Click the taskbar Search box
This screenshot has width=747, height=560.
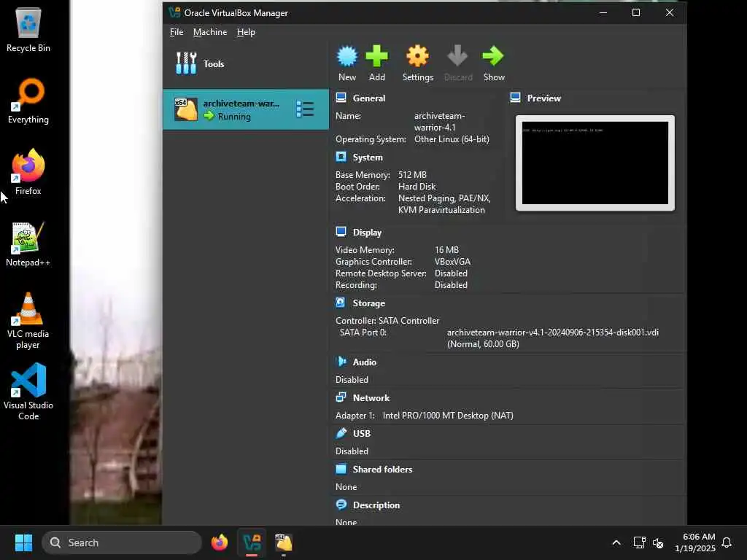point(122,542)
